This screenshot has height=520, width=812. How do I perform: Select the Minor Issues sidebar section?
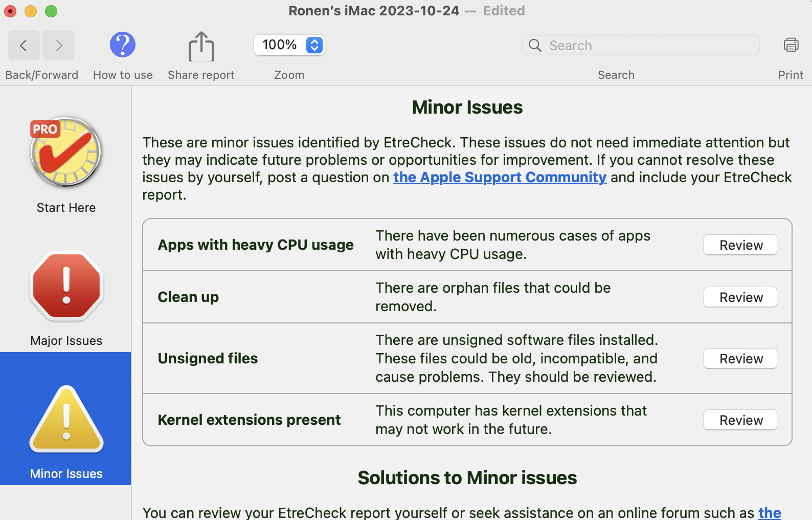click(66, 419)
